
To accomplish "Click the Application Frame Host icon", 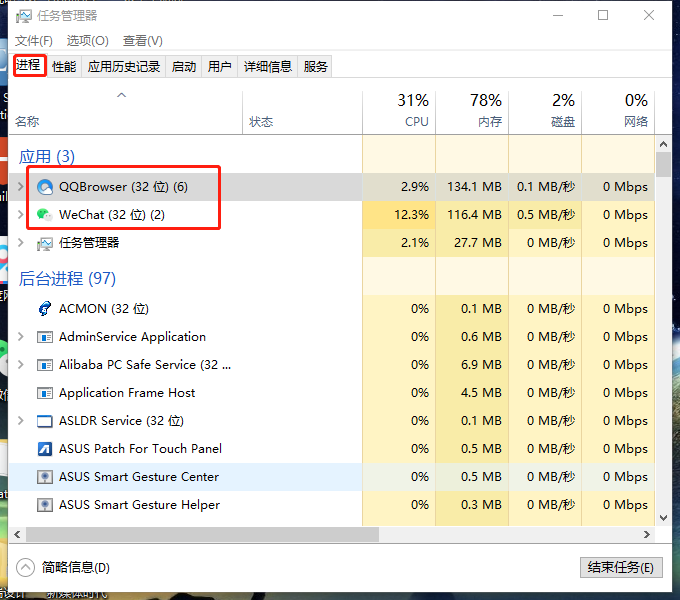I will [45, 393].
